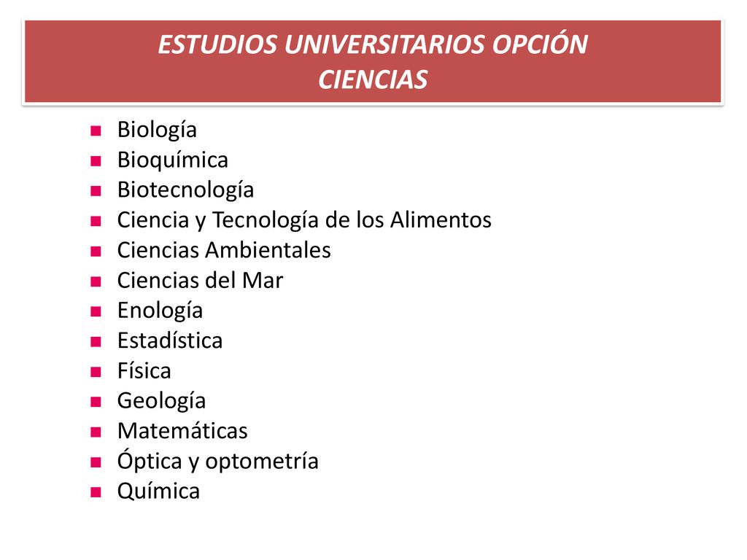Viewport: 747px width, 560px height.
Task: Select the Física entry
Action: click(x=144, y=371)
